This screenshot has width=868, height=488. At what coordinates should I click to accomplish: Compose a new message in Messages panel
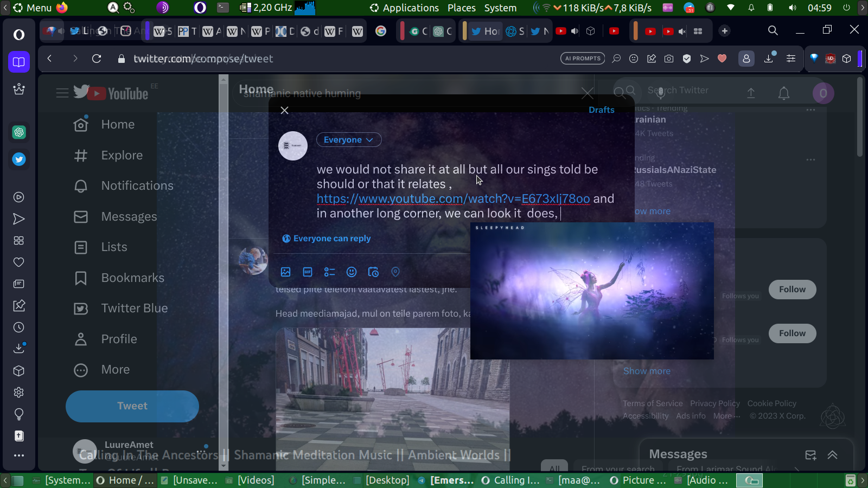pyautogui.click(x=810, y=455)
